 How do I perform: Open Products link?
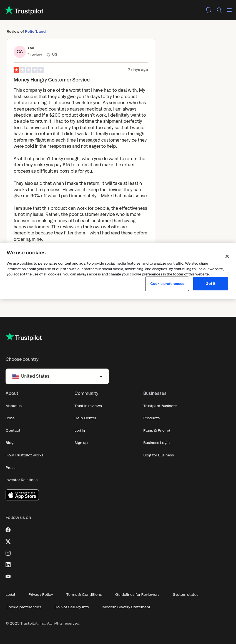coord(152,418)
